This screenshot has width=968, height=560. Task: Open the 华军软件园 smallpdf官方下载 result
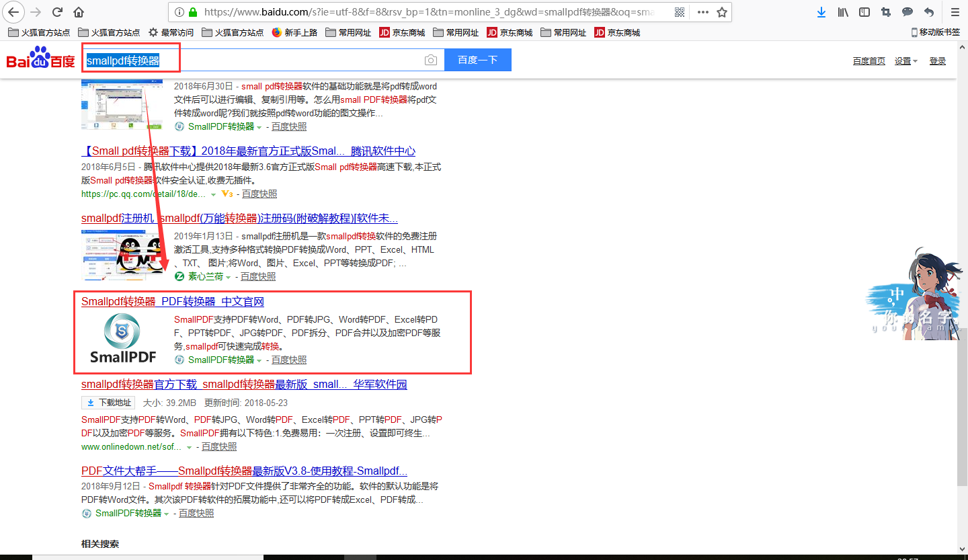(244, 385)
